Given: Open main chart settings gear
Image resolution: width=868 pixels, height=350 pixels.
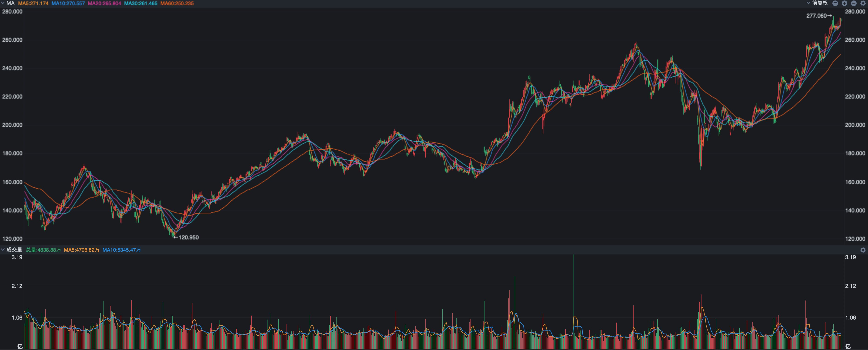Looking at the screenshot, I should (863, 3).
